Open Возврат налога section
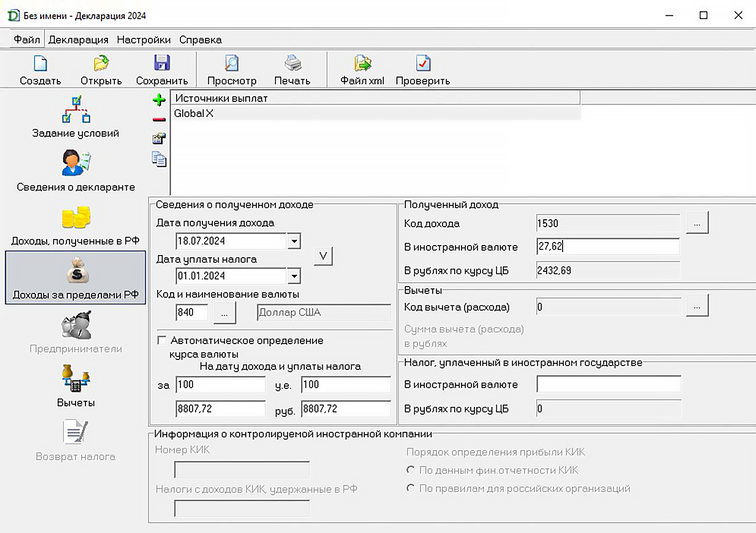 point(76,441)
